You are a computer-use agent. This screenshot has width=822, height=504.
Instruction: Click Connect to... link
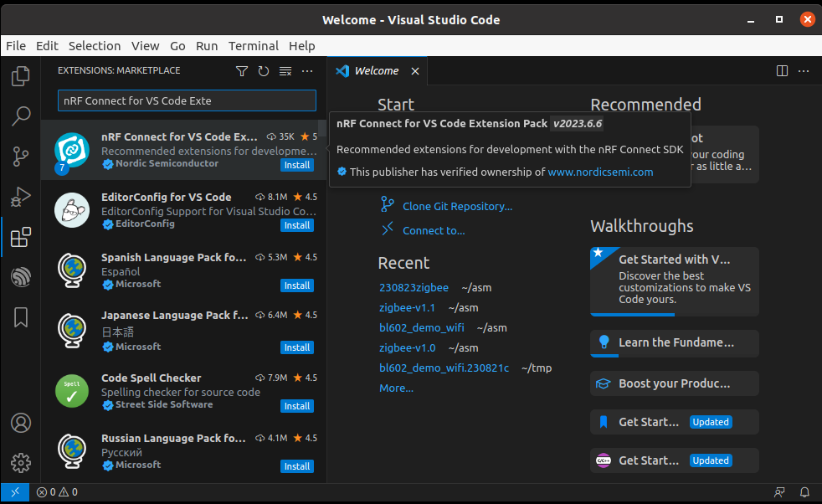pyautogui.click(x=434, y=231)
